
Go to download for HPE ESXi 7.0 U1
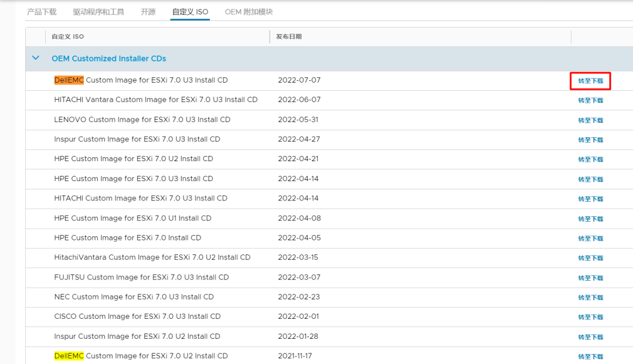point(590,219)
